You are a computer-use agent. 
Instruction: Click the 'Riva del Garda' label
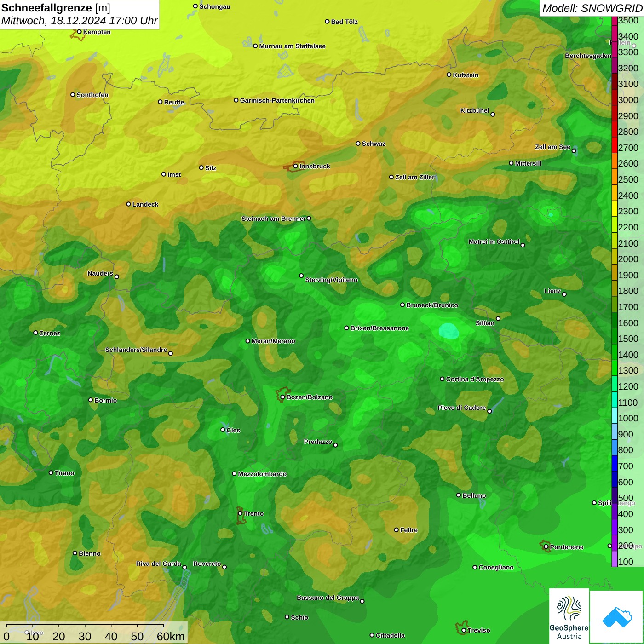click(x=159, y=563)
